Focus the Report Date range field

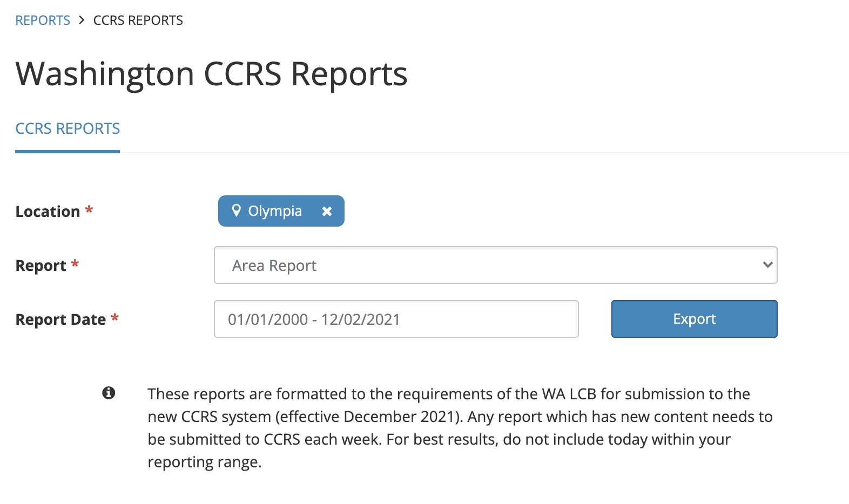(x=396, y=319)
